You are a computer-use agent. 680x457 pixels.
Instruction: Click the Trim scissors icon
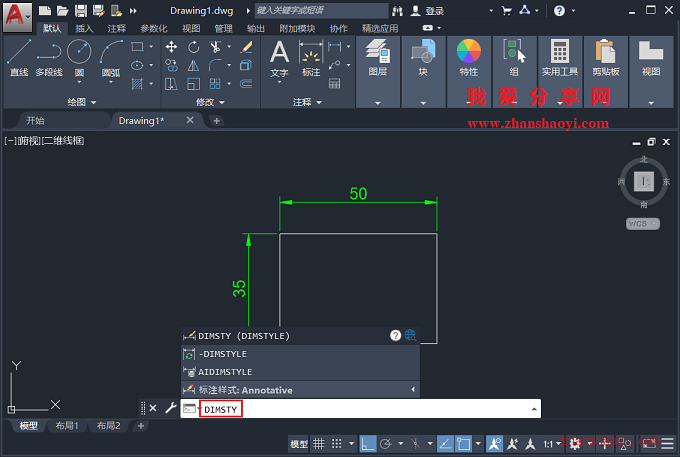pos(215,47)
